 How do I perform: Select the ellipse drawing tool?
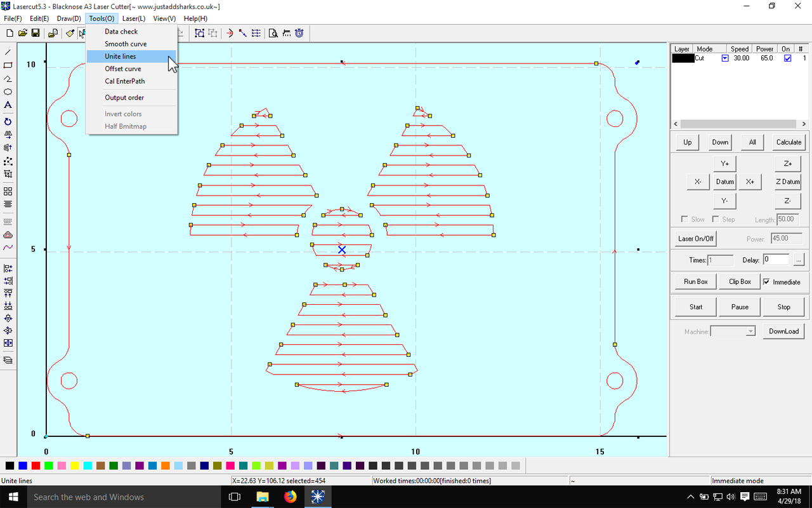(x=8, y=92)
